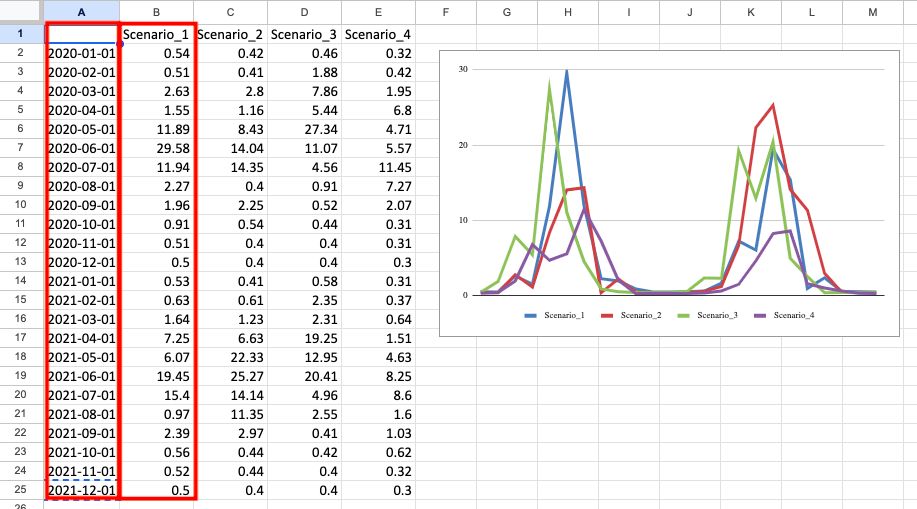Viewport: 917px width, 509px height.
Task: Click the 30 label on chart axis
Action: coord(463,69)
